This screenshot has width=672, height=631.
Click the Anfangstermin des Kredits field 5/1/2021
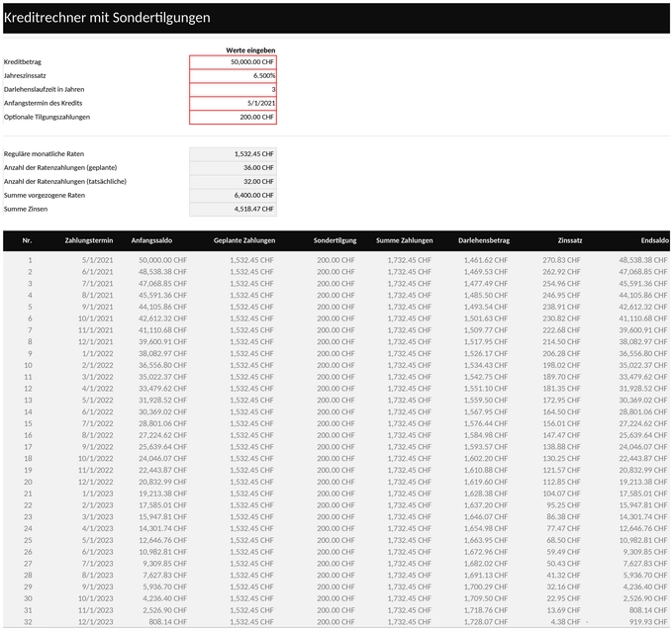233,103
